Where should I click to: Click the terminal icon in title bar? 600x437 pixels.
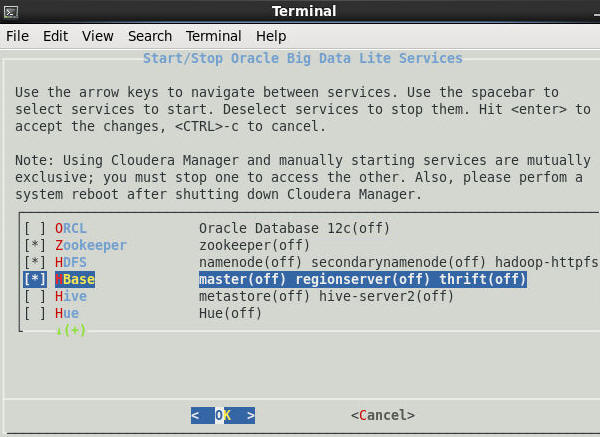[x=11, y=11]
